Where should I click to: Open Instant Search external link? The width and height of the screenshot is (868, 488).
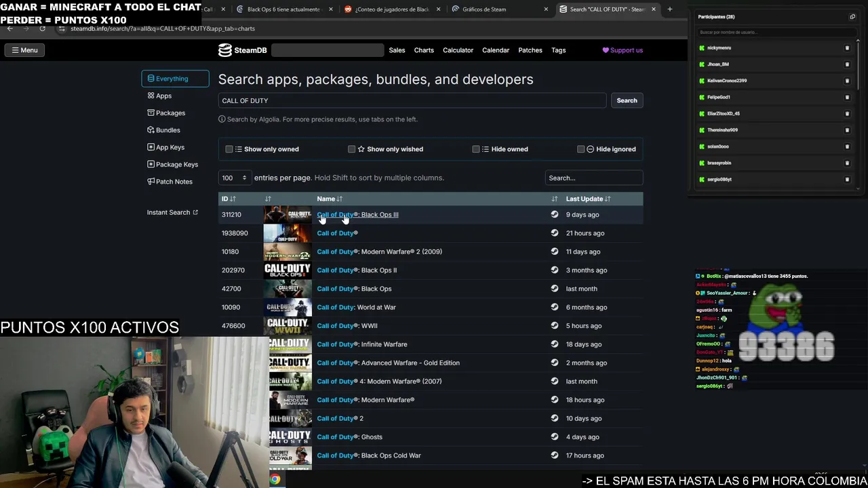(x=172, y=212)
